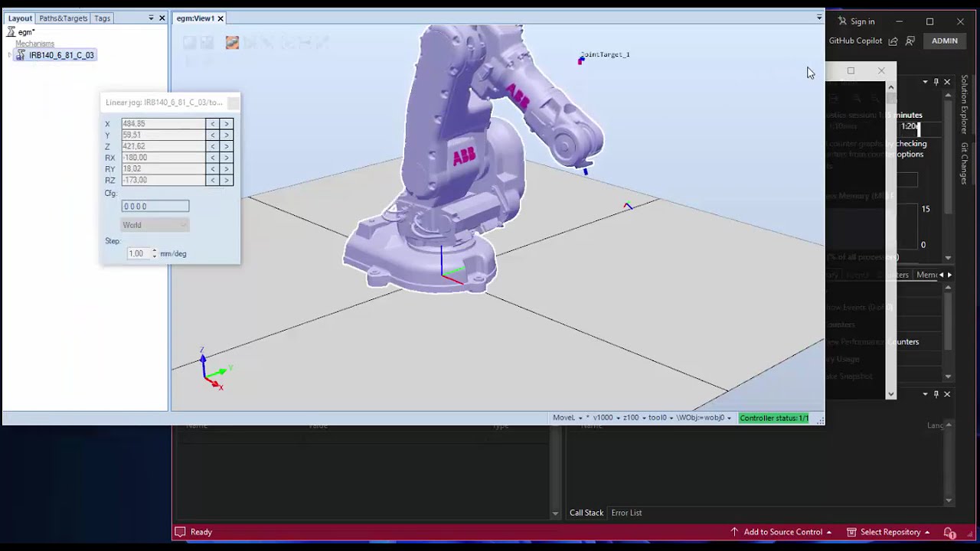Select the IRB140_6_81_C_03 robot mechanism icon
The height and width of the screenshot is (551, 980).
pyautogui.click(x=21, y=55)
